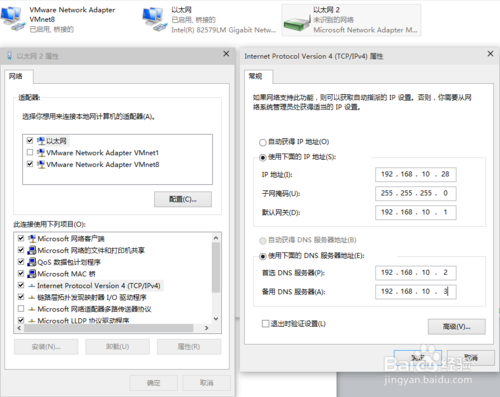Click the Microsoft LLDP protocol item icon

click(x=32, y=321)
